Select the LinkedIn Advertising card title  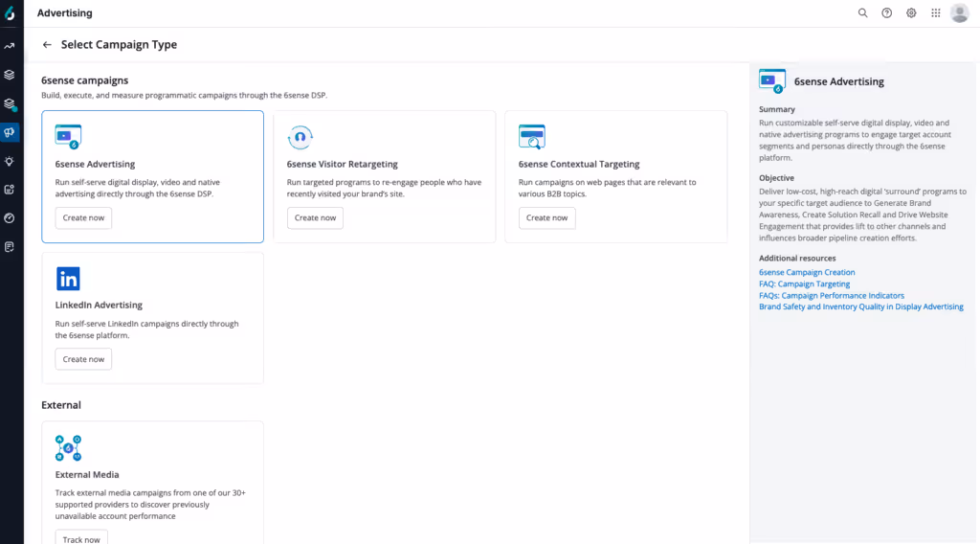pyautogui.click(x=99, y=306)
